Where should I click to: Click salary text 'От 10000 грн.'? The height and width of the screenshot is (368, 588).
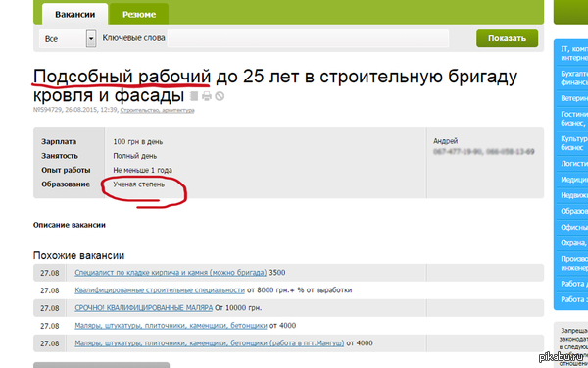click(x=238, y=308)
